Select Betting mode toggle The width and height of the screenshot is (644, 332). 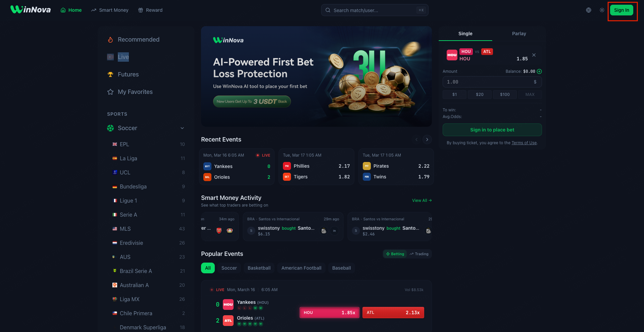395,254
